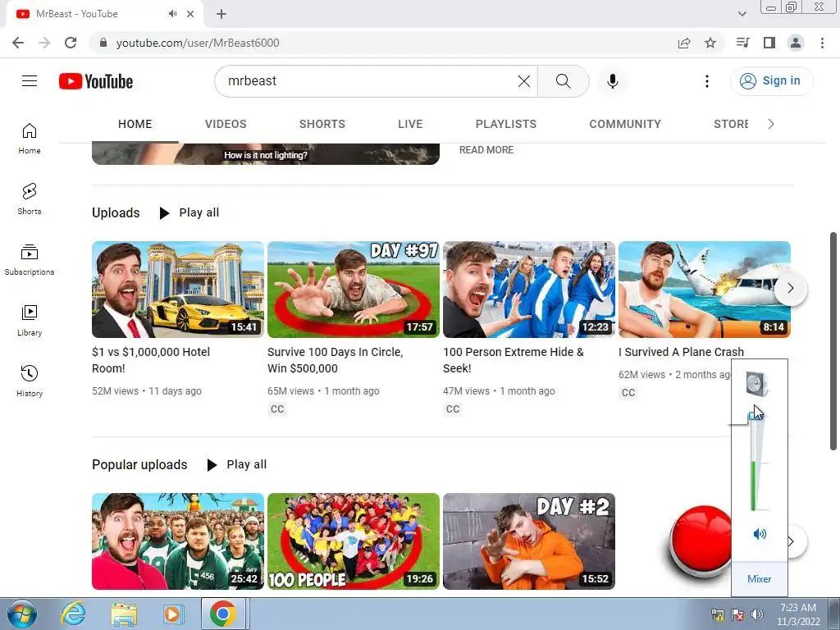Click the address bar URL
The image size is (840, 630).
198,43
